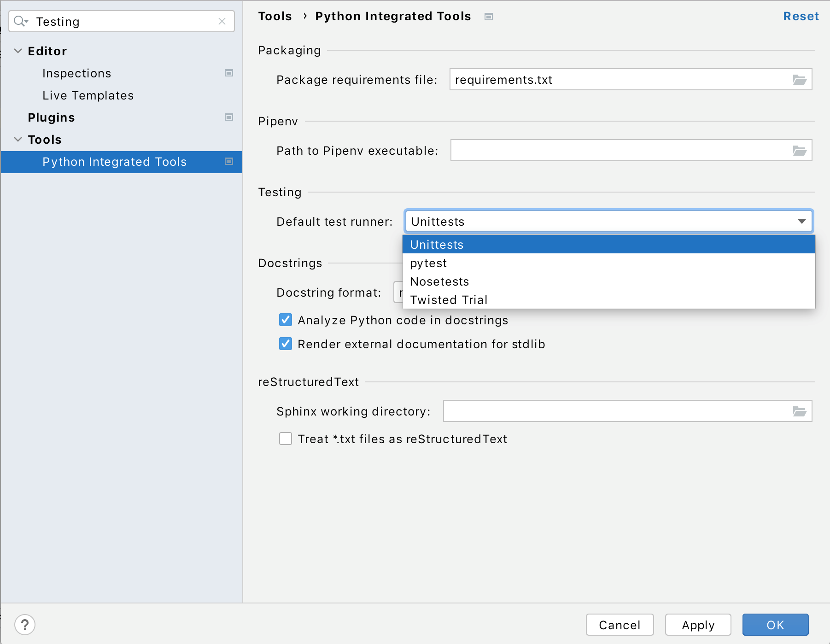Collapse the Editor tree section
This screenshot has height=644, width=830.
[x=18, y=51]
